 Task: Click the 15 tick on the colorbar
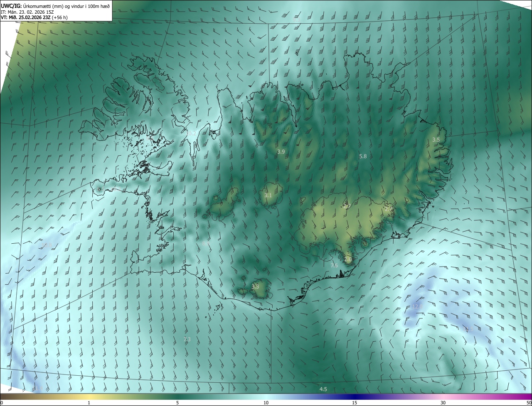click(x=355, y=403)
